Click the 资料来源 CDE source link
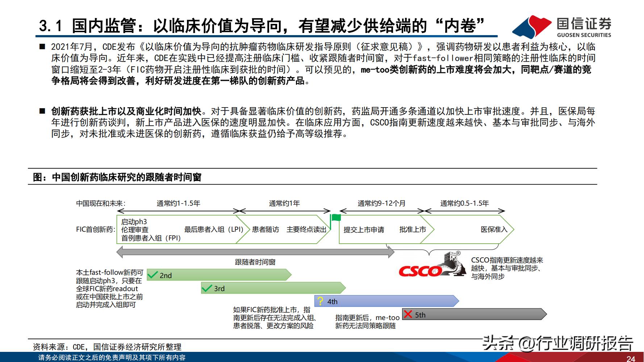The image size is (644, 362). pos(108,346)
